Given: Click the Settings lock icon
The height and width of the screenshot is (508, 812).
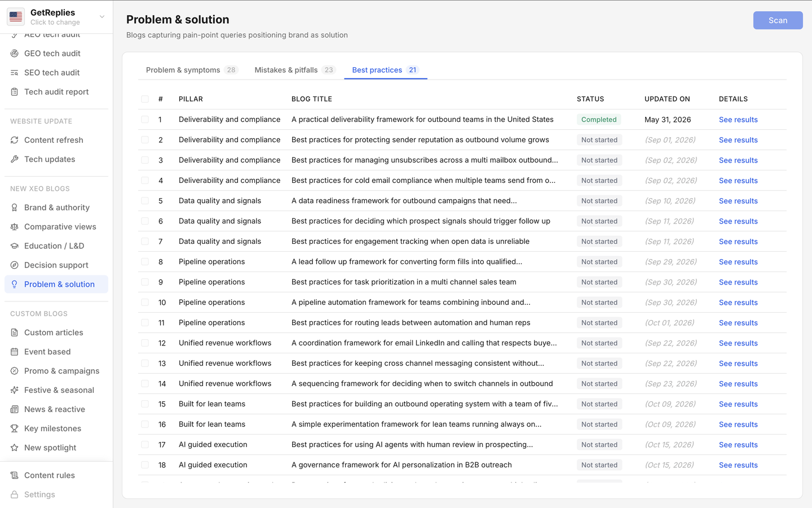Looking at the screenshot, I should [x=15, y=494].
